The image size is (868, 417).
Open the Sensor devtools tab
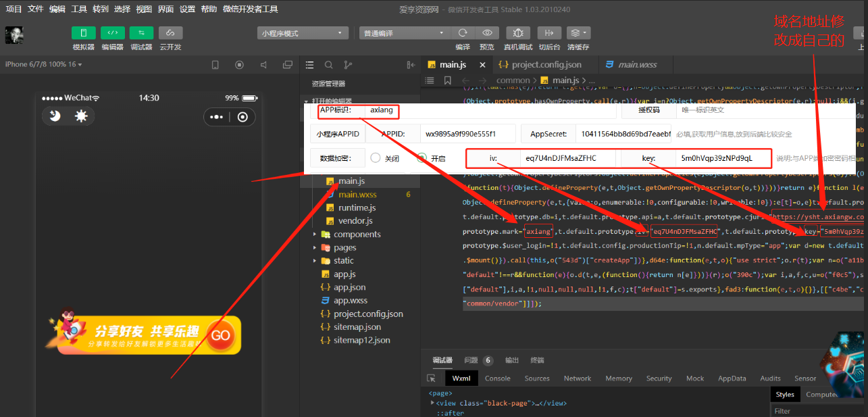[805, 378]
